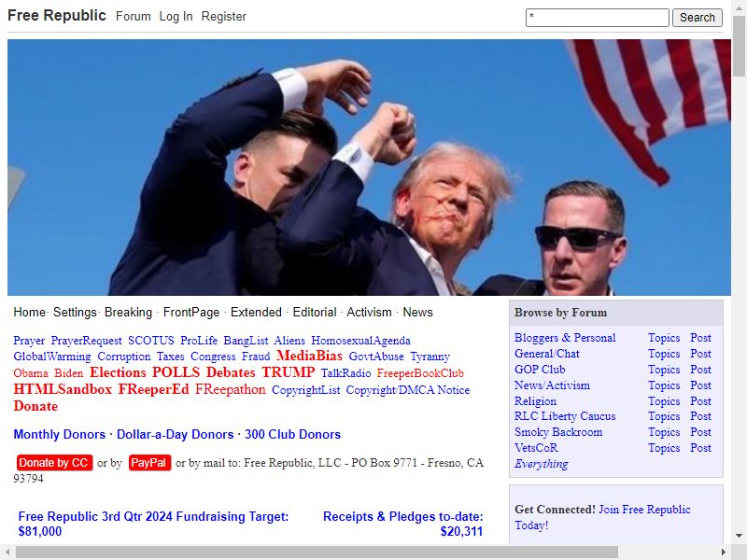
Task: Open the TalkRadio topic link
Action: tap(345, 373)
